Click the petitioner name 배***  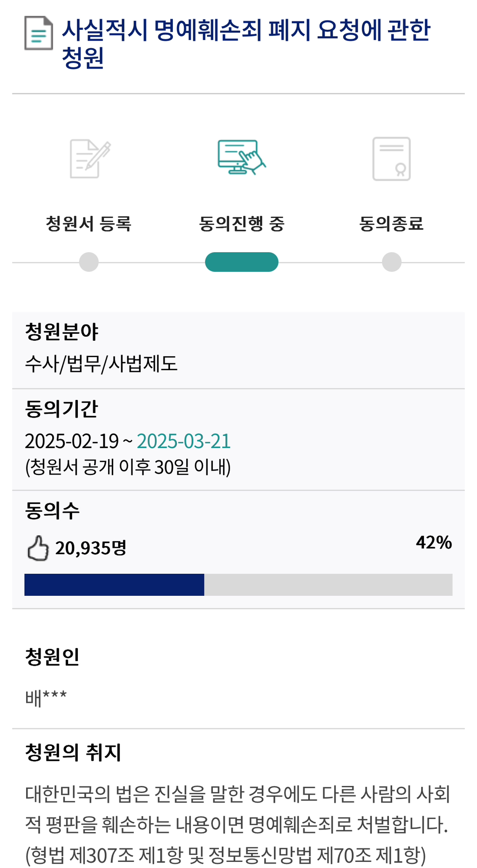click(x=46, y=698)
